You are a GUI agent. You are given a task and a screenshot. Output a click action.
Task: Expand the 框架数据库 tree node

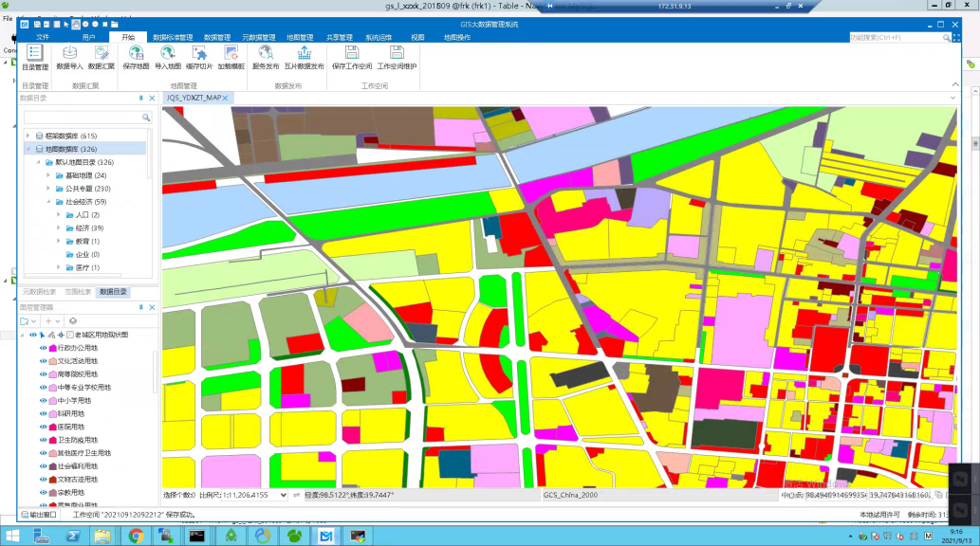28,136
